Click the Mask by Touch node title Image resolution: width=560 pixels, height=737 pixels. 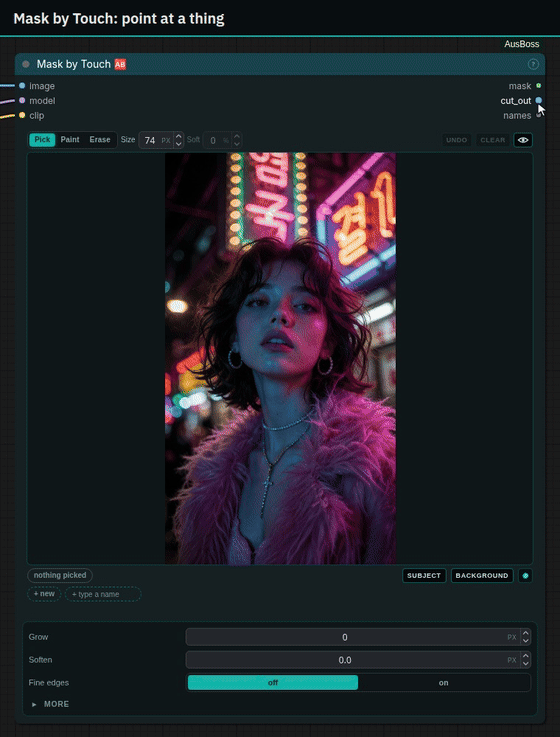pyautogui.click(x=74, y=64)
